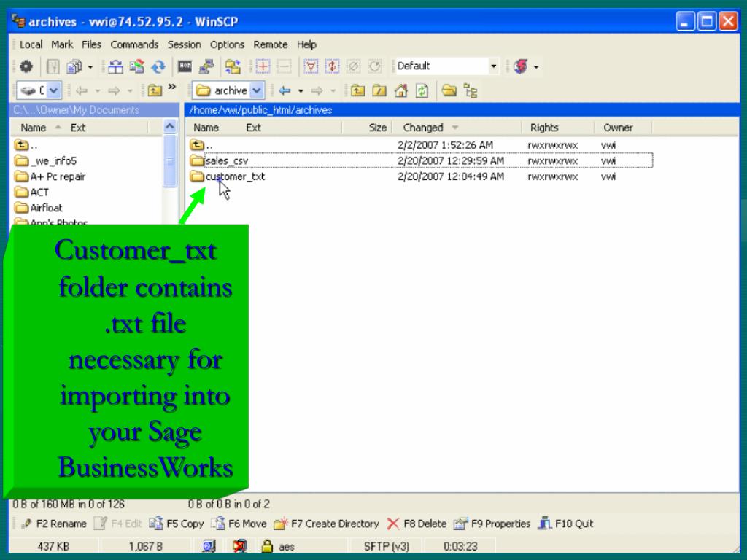Click the compare directories icon
Viewport: 747px width, 560px height.
115,66
